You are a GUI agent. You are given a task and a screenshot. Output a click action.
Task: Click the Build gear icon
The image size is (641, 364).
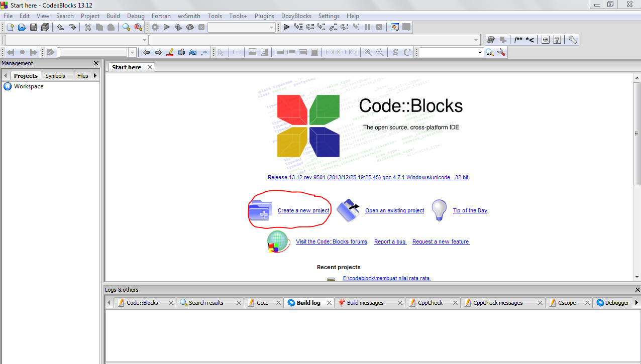coord(155,27)
